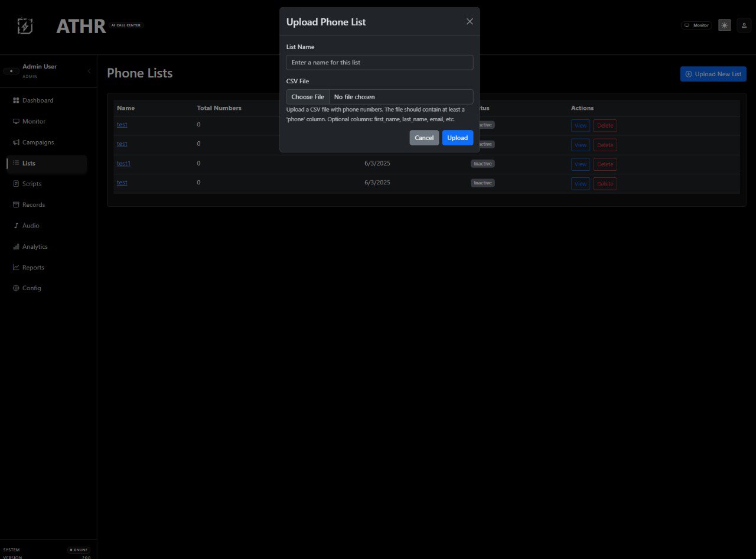Close the Upload Phone List dialog

click(x=470, y=21)
